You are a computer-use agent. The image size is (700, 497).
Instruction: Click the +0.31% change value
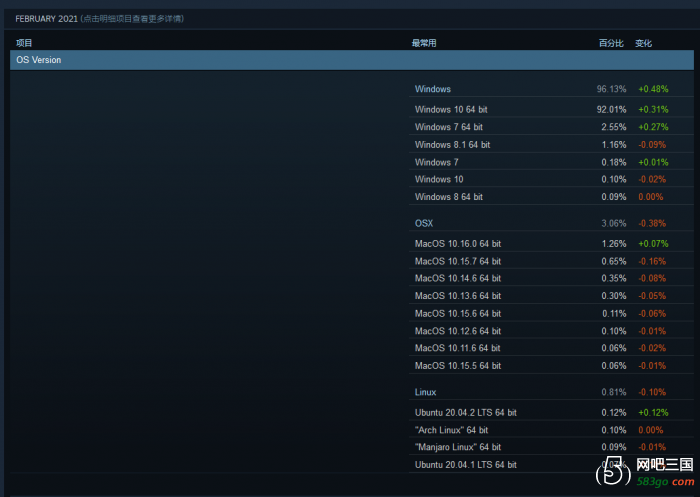[x=653, y=109]
